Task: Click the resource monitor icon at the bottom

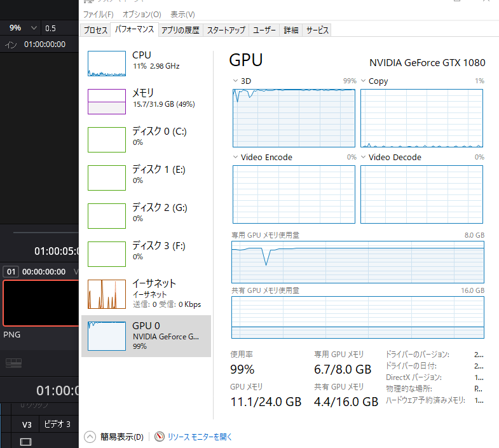Action: tap(160, 437)
